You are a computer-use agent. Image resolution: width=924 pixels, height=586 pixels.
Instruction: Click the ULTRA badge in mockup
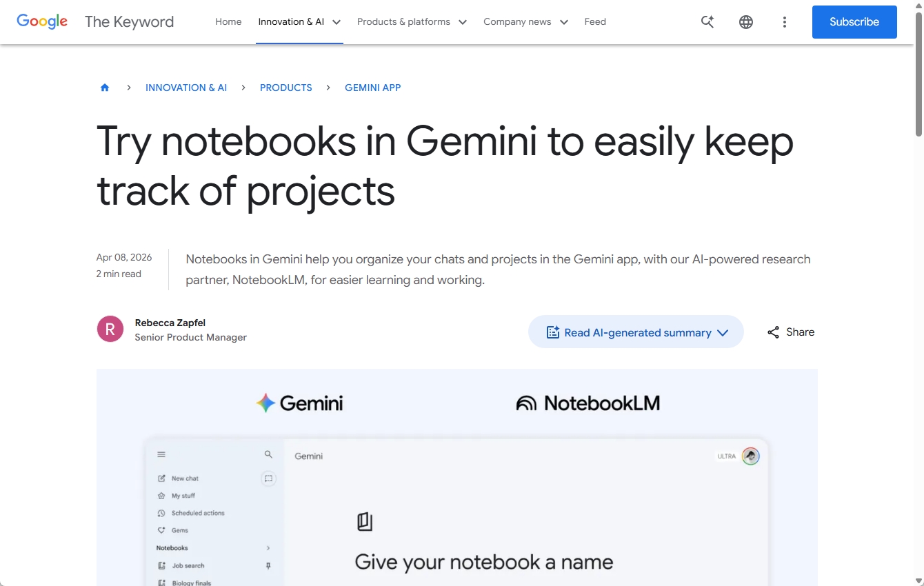pos(727,456)
